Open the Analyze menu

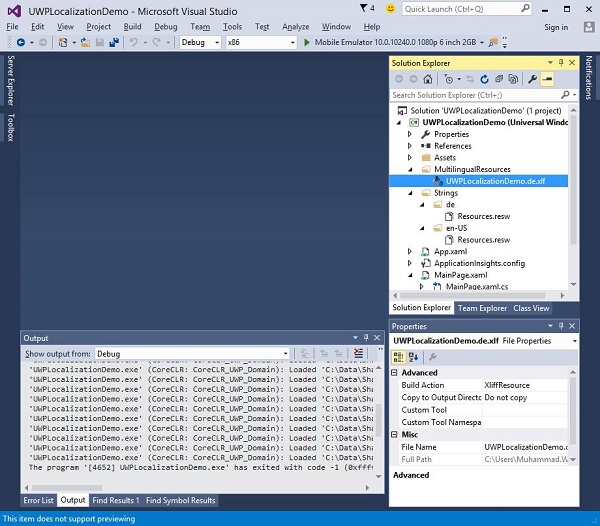pos(295,27)
